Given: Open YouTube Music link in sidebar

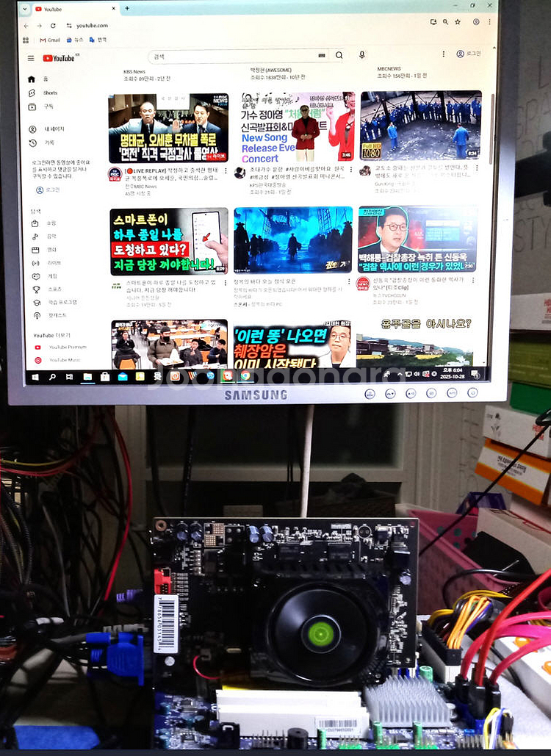Looking at the screenshot, I should [x=58, y=360].
